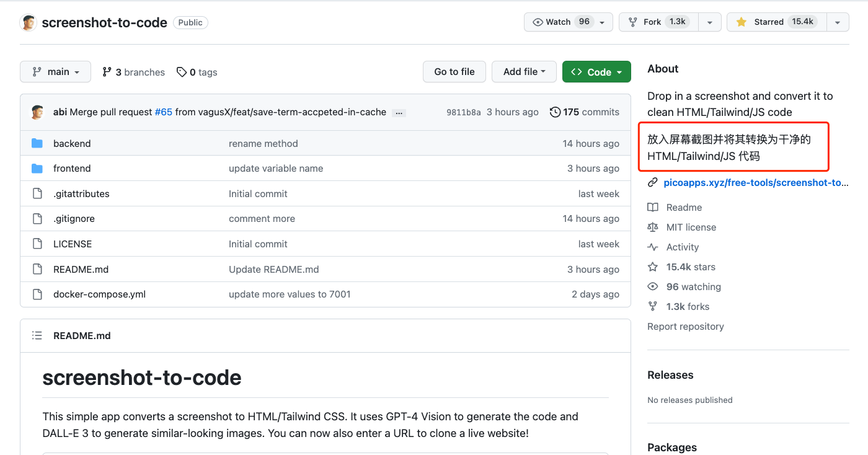Open commit hash 9811b8a
The width and height of the screenshot is (868, 455).
(x=464, y=112)
